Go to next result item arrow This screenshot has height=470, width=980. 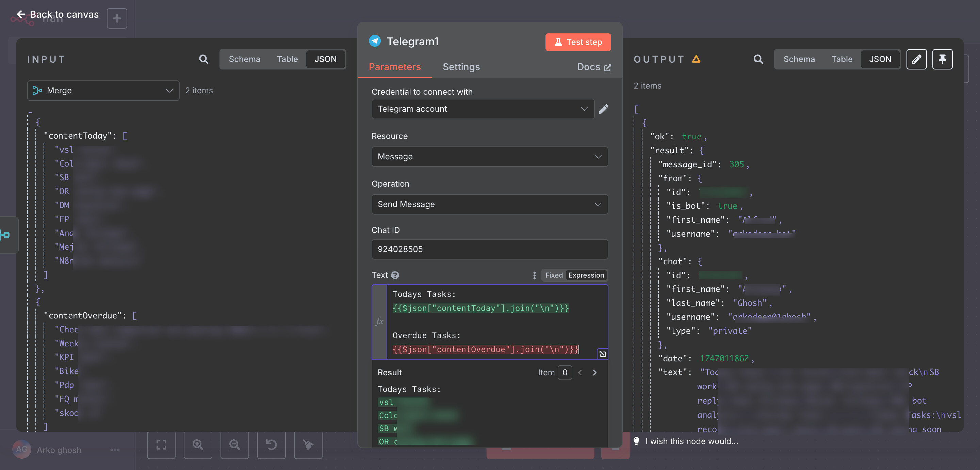click(x=594, y=373)
